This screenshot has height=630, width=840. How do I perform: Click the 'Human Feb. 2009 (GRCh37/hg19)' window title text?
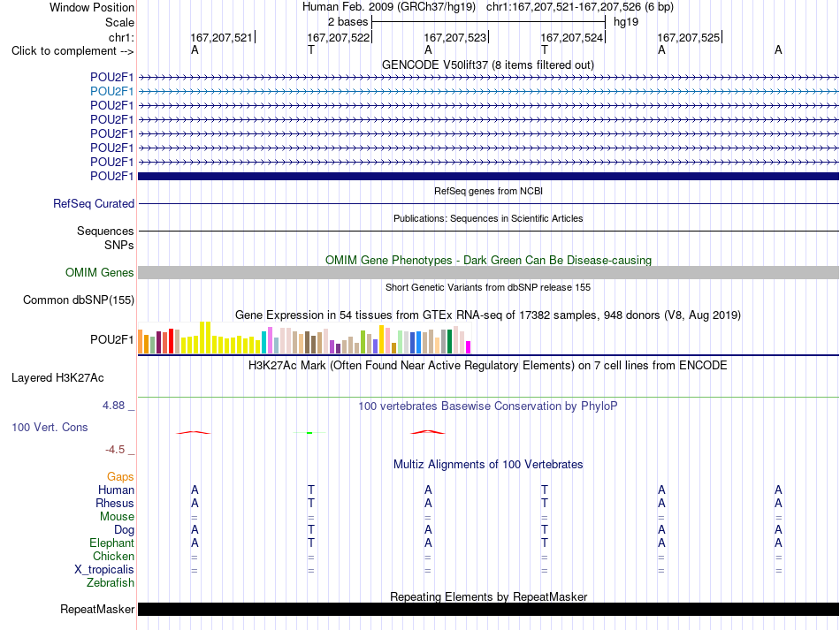point(389,7)
